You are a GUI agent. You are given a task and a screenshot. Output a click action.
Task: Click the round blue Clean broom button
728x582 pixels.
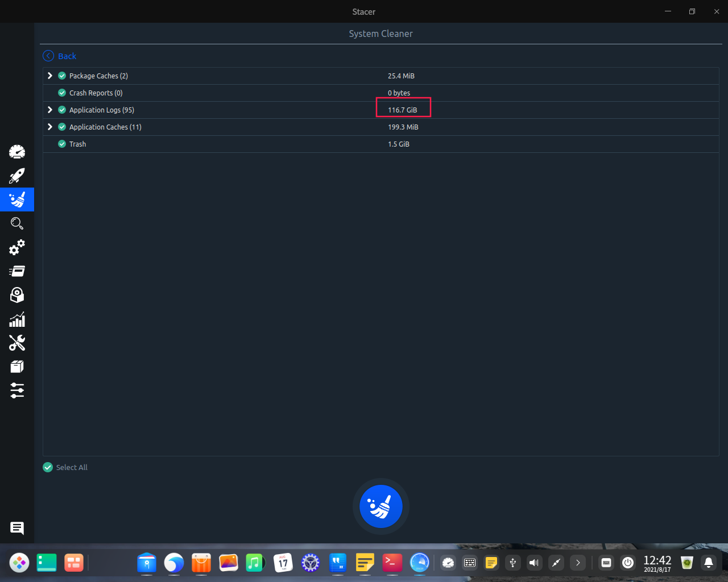(x=381, y=506)
